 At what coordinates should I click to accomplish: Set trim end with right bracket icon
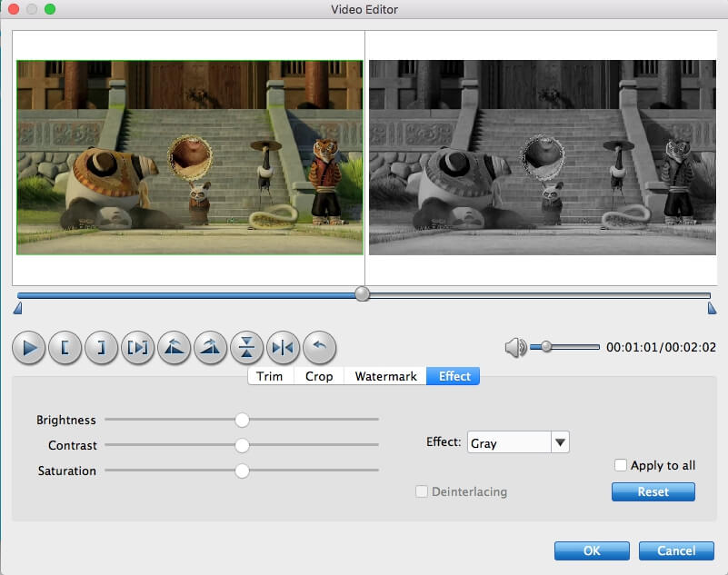(101, 348)
